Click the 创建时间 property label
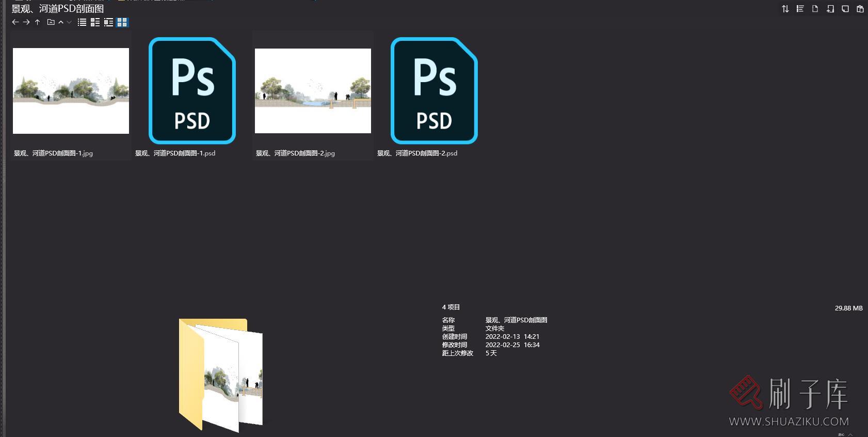This screenshot has width=868, height=437. (x=455, y=337)
